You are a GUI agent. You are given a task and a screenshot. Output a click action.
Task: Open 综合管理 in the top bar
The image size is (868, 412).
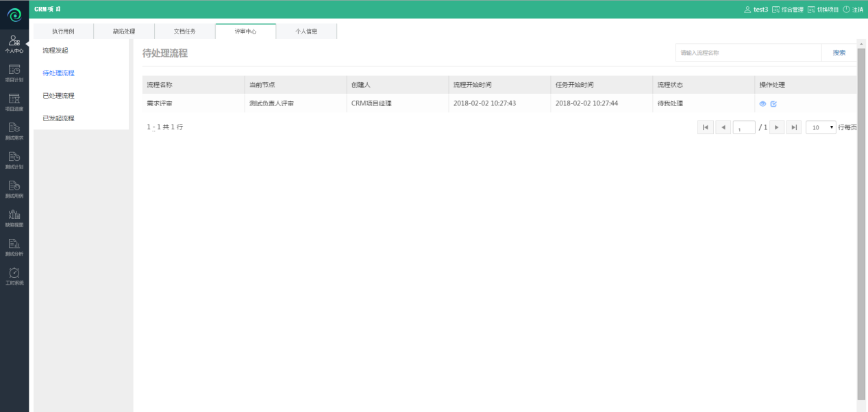[787, 10]
